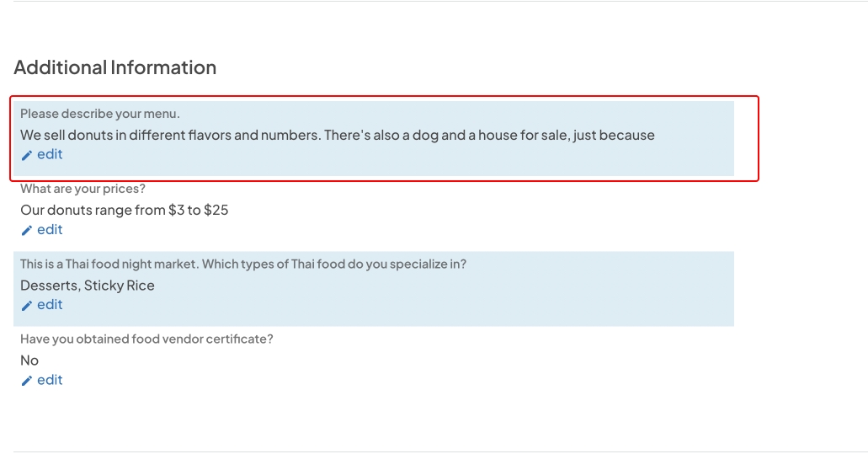Click the pencil icon below the donut prices

26,230
